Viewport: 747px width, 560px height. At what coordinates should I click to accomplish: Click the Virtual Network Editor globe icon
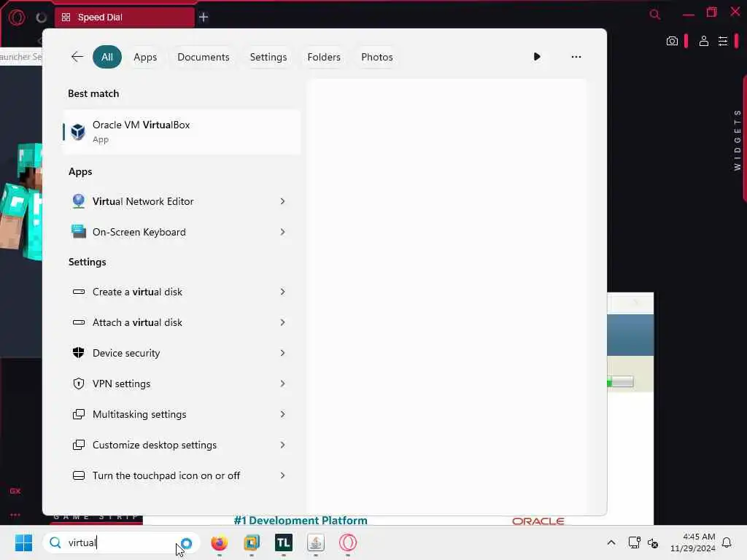[x=79, y=201]
